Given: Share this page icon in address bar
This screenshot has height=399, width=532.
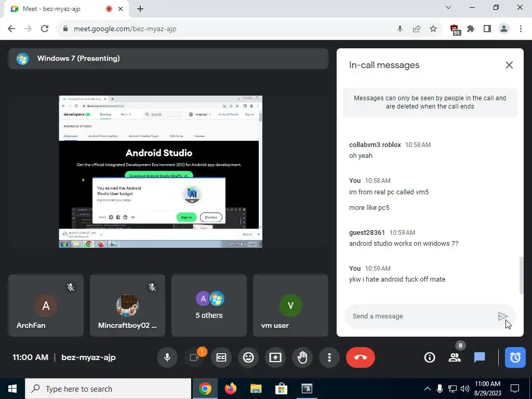Looking at the screenshot, I should [417, 29].
